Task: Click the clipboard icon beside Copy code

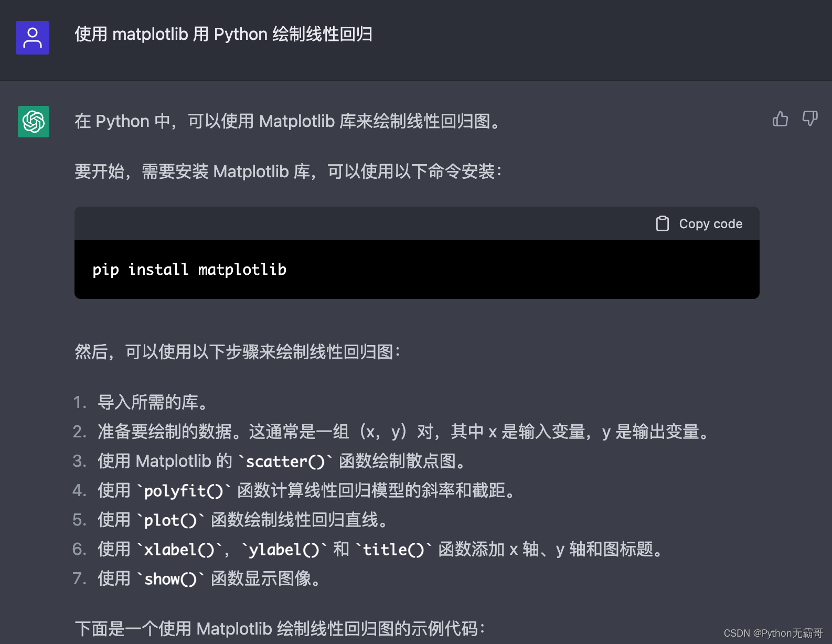Action: click(x=663, y=223)
